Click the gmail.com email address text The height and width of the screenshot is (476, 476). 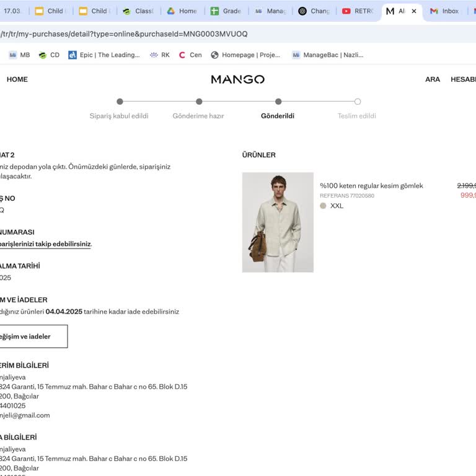(x=25, y=415)
